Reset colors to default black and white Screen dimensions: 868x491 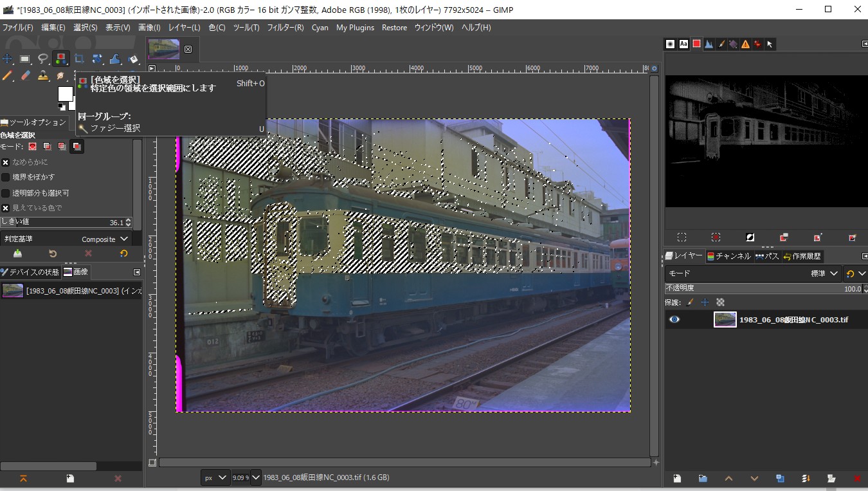coord(62,106)
